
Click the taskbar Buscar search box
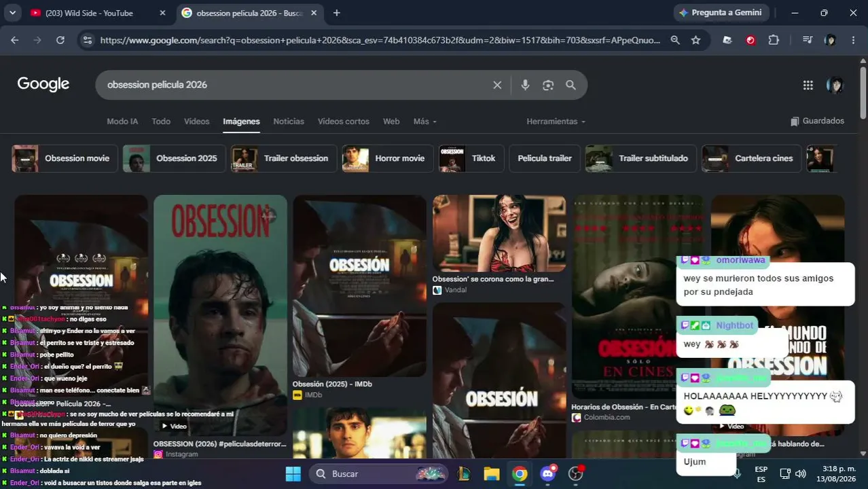(x=379, y=473)
